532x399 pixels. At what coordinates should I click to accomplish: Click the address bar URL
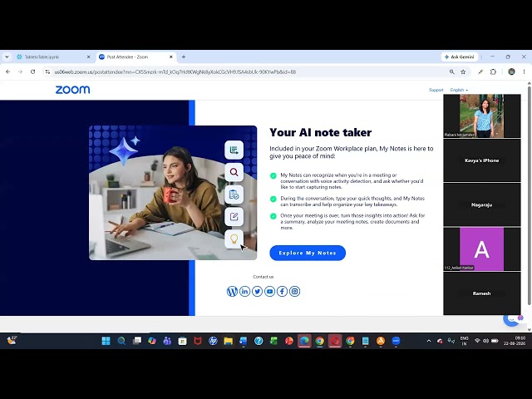tap(175, 72)
